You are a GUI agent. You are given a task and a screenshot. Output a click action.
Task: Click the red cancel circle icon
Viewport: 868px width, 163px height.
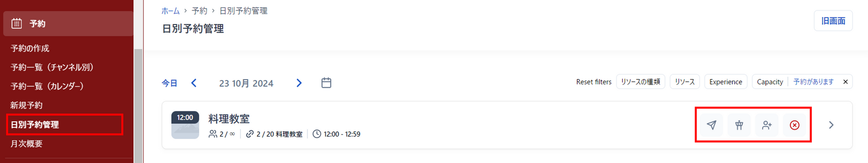794,125
